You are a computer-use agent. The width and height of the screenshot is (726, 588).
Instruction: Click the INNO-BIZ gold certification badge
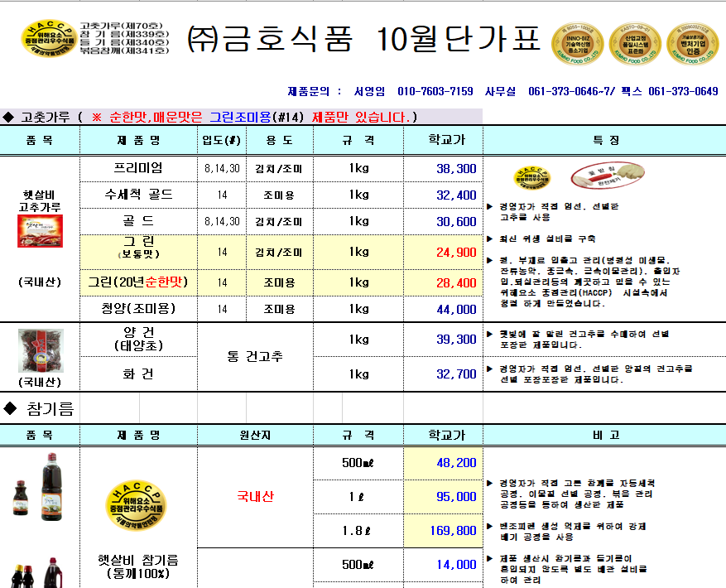pyautogui.click(x=577, y=44)
